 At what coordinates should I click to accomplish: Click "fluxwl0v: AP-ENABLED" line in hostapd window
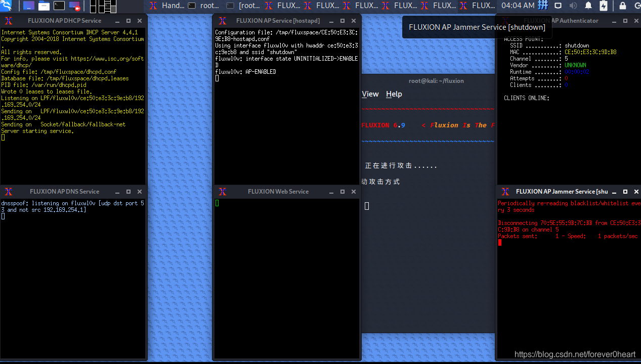tap(245, 72)
